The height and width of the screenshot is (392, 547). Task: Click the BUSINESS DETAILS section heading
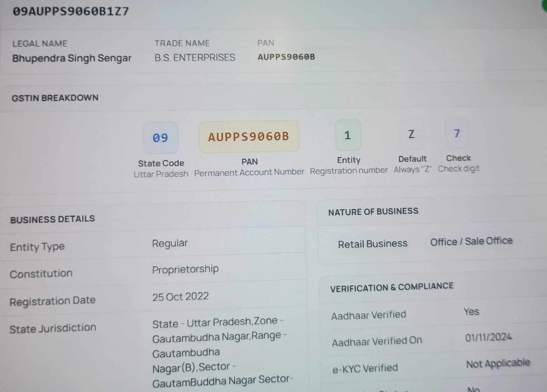53,219
